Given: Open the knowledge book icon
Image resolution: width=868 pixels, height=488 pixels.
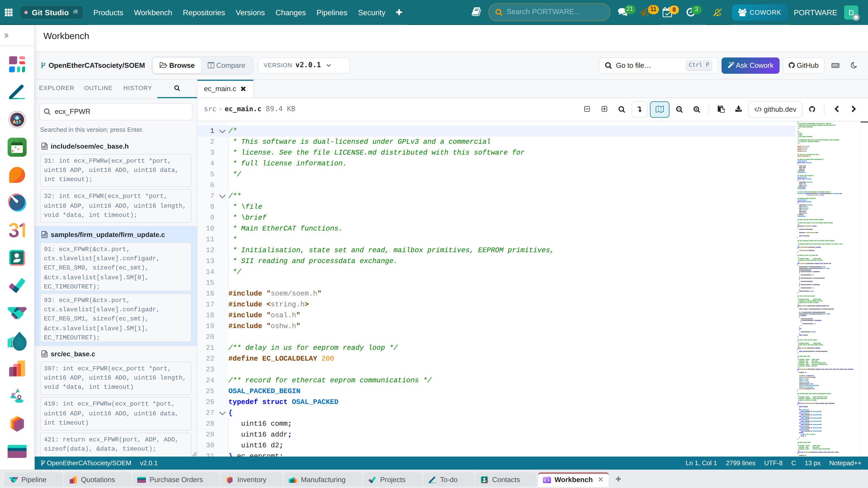Looking at the screenshot, I should pyautogui.click(x=476, y=12).
